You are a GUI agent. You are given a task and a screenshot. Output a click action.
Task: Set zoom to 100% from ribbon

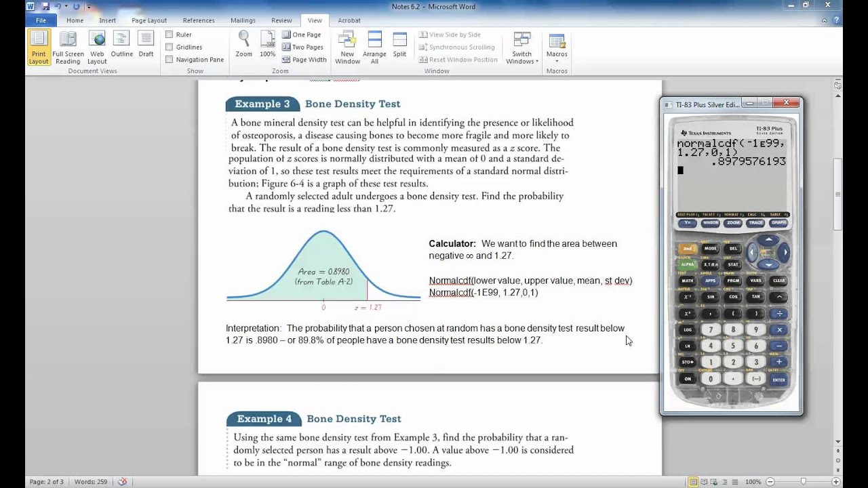[268, 45]
